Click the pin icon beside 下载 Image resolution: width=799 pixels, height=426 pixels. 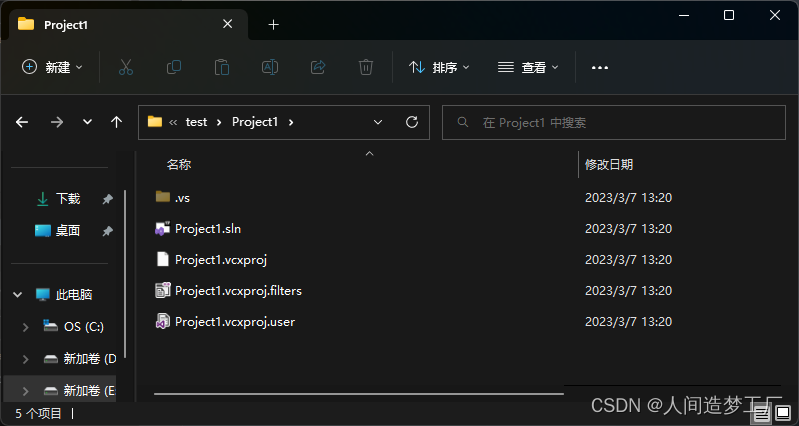point(107,199)
